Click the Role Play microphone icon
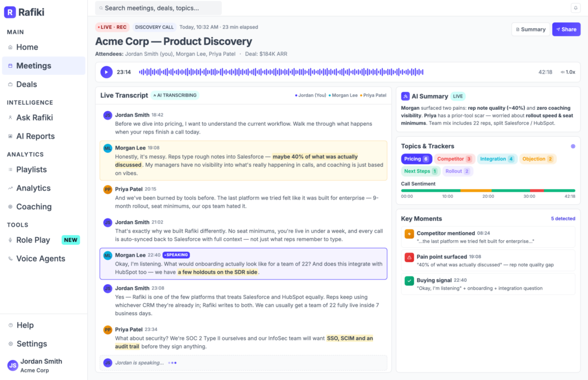 point(10,240)
